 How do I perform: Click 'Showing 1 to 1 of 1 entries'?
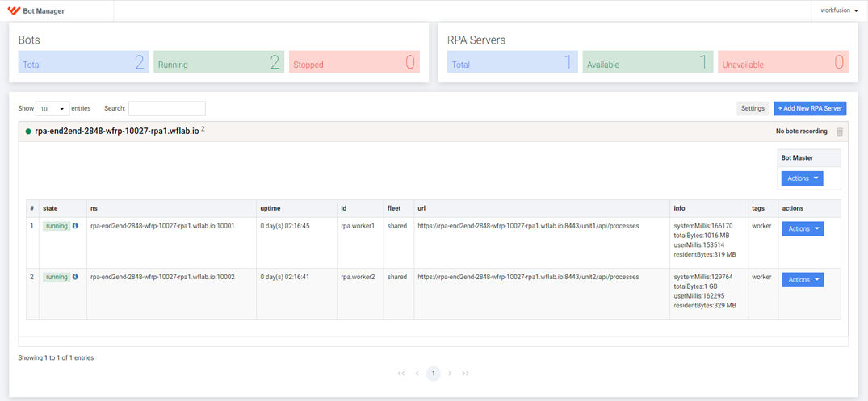(56, 358)
